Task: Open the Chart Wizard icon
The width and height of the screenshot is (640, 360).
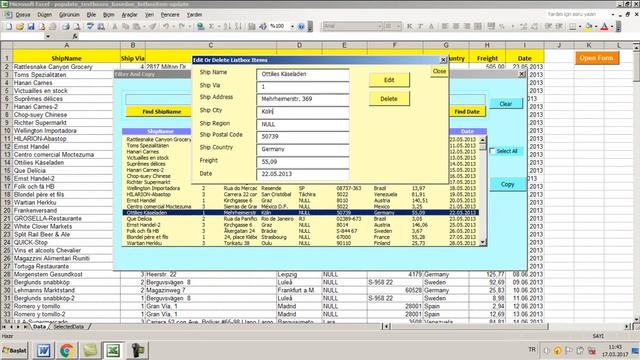Action: (x=252, y=27)
